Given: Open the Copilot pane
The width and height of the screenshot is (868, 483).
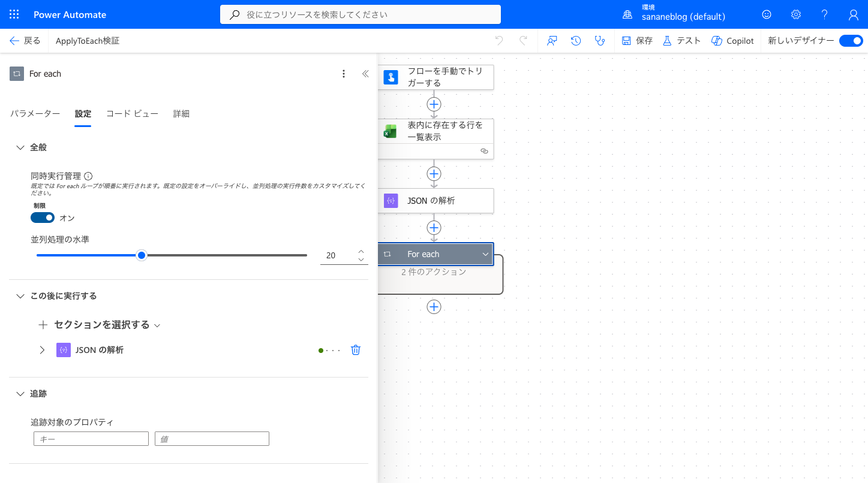Looking at the screenshot, I should pyautogui.click(x=732, y=41).
